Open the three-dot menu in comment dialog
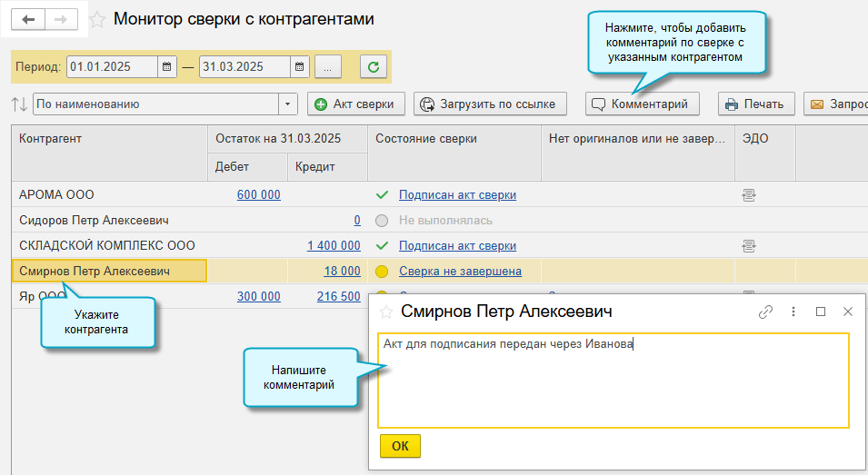This screenshot has height=475, width=868. coord(793,312)
